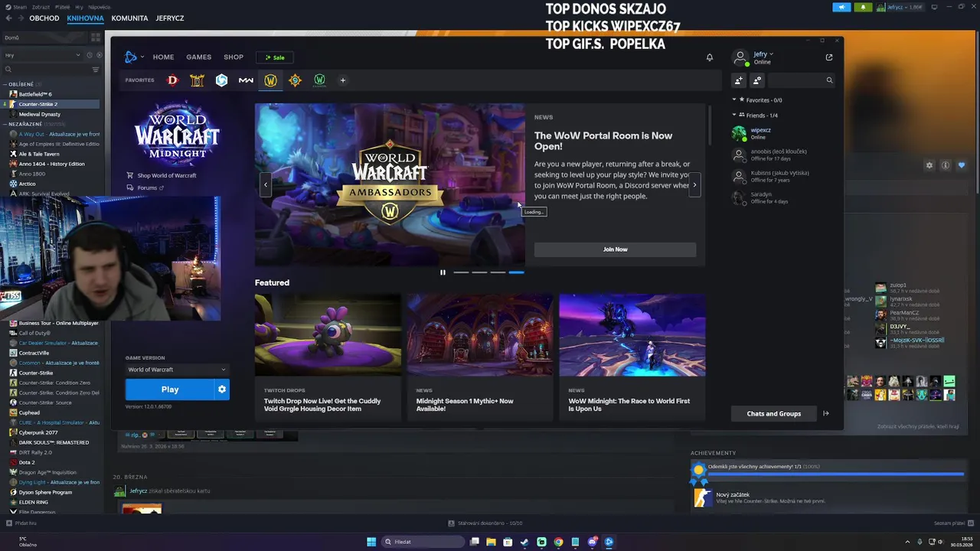Jump to fourth carousel slide indicator

[516, 272]
